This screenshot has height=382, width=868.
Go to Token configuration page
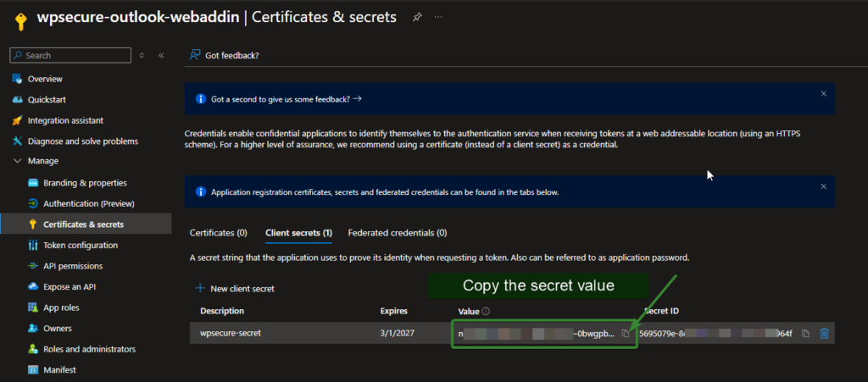[x=80, y=245]
